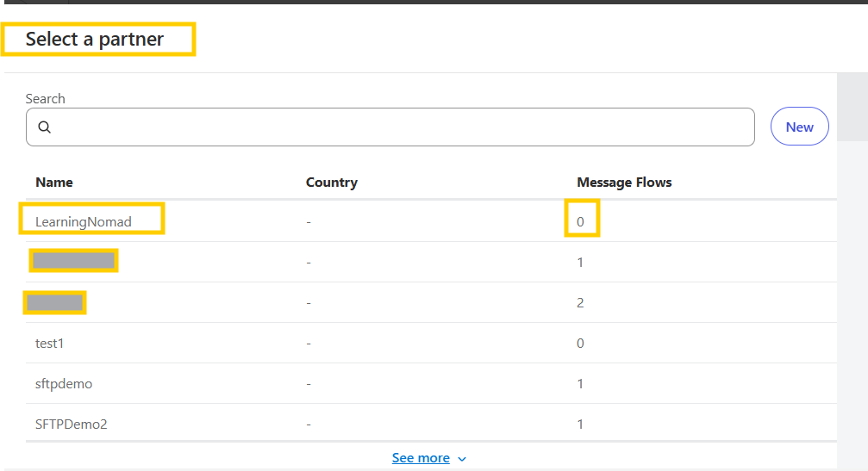
Task: Choose the sftpdemo partner name
Action: pos(64,384)
